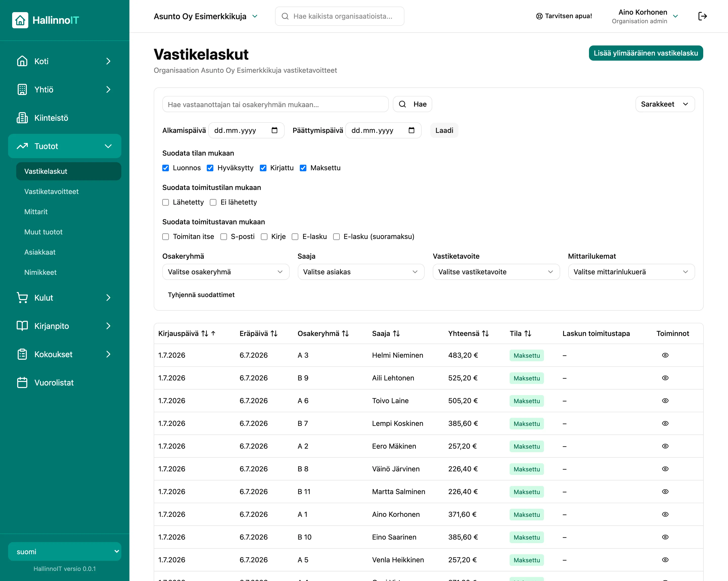Open the Valitse osakeryhmä dropdown
The height and width of the screenshot is (581, 728).
226,272
